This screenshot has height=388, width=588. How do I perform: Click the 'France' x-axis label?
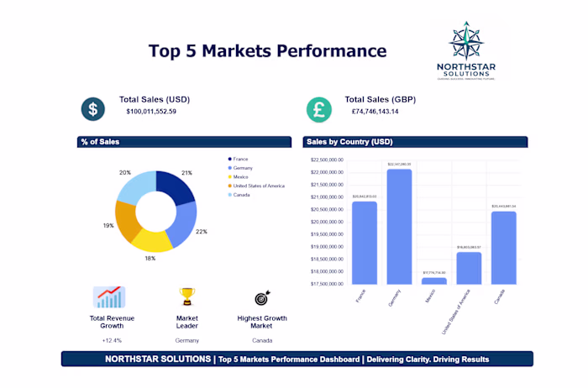pyautogui.click(x=360, y=296)
